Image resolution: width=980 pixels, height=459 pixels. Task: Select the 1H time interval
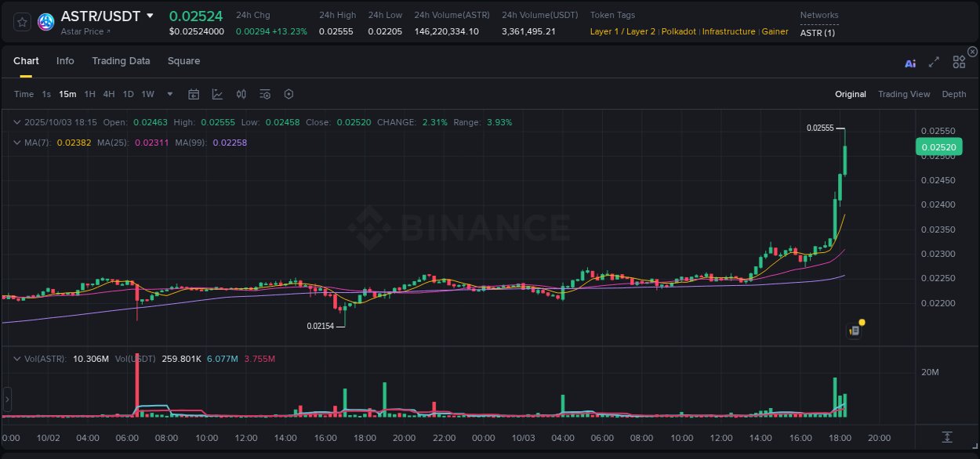(89, 94)
